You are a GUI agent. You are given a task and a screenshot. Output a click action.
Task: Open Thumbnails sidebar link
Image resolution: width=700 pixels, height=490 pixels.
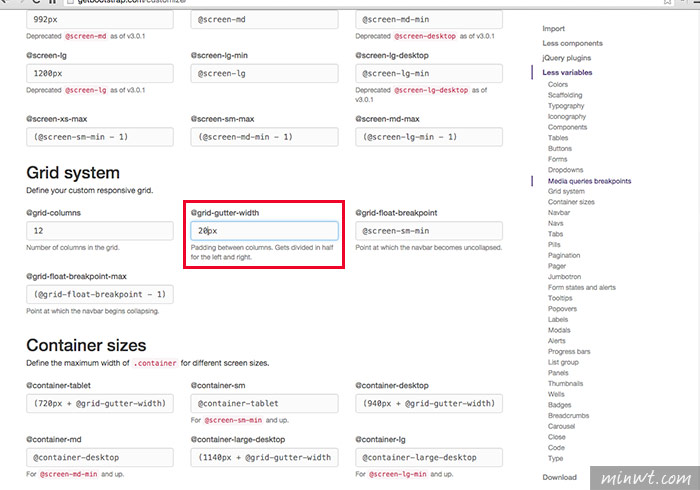click(x=565, y=384)
